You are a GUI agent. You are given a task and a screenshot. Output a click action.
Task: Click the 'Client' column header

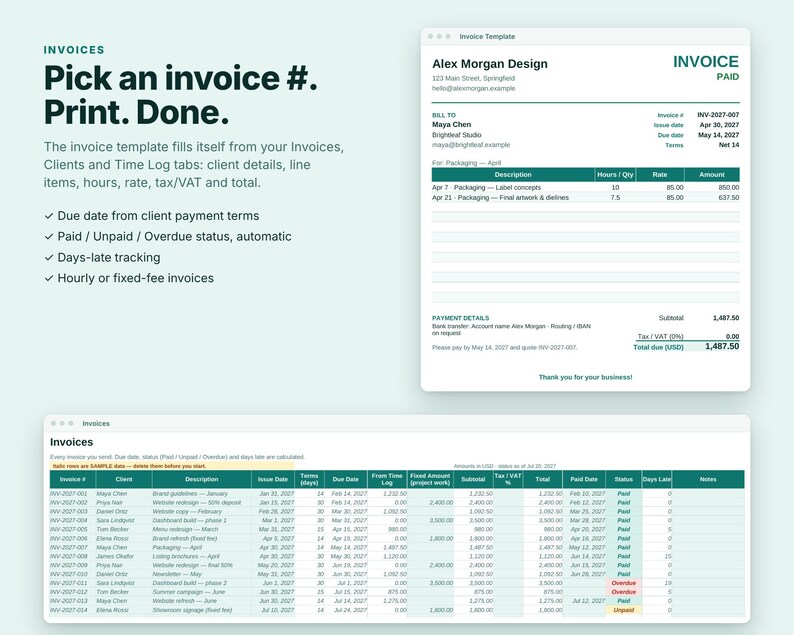(x=124, y=479)
